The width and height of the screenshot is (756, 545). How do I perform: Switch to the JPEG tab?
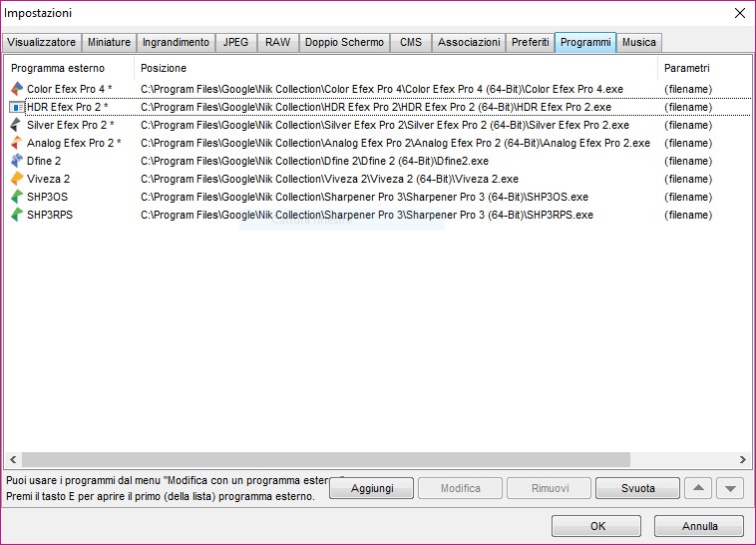[x=236, y=42]
